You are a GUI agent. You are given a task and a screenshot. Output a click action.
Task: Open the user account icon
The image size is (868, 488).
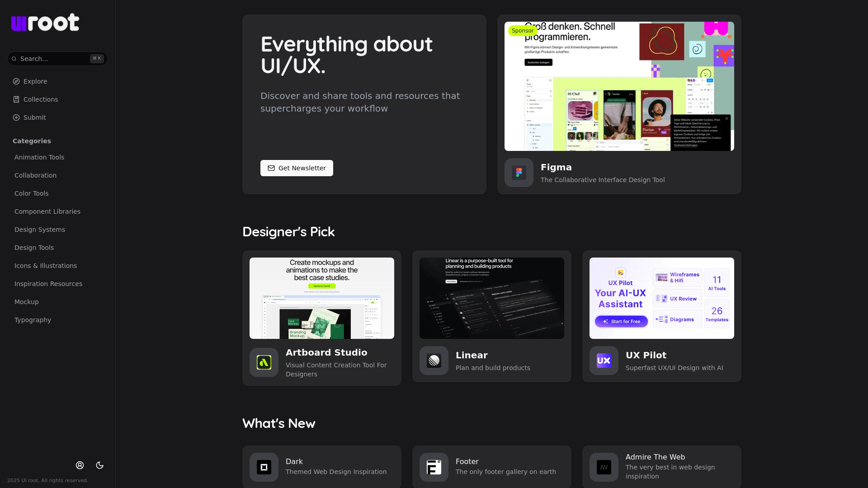pyautogui.click(x=80, y=465)
